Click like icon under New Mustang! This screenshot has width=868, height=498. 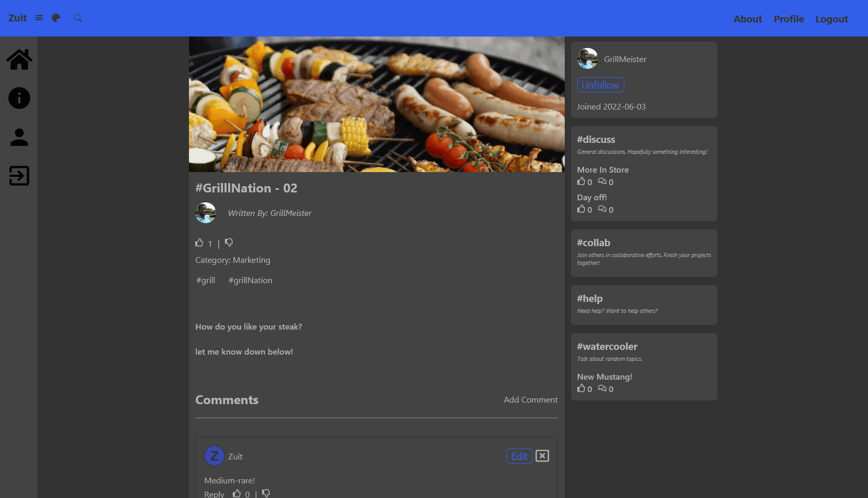[x=581, y=388]
